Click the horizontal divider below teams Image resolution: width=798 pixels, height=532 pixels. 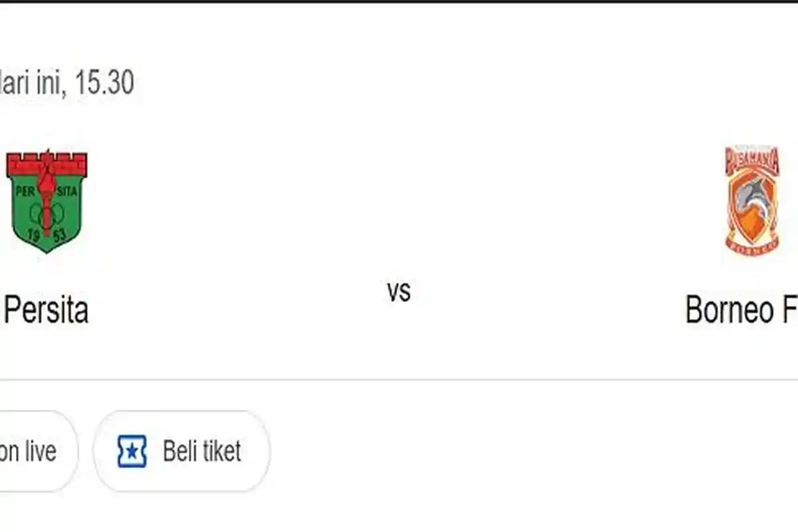coord(399,380)
